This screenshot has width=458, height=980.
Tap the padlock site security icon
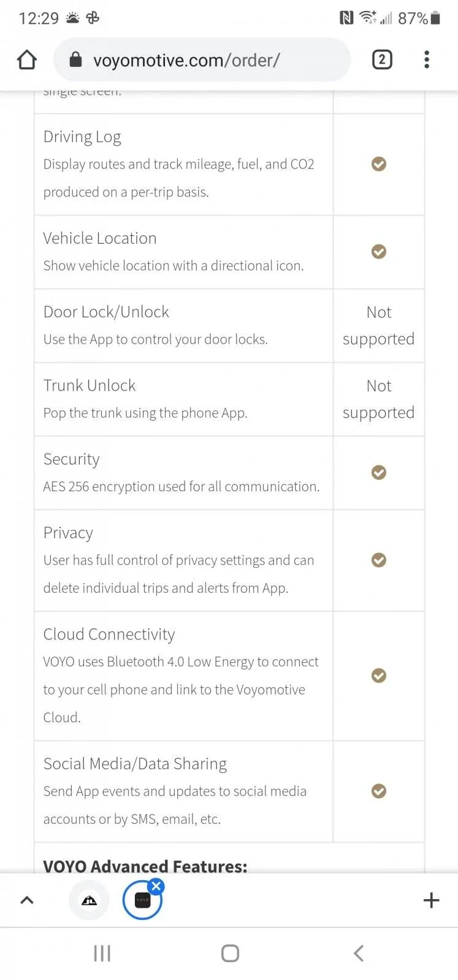tap(75, 59)
